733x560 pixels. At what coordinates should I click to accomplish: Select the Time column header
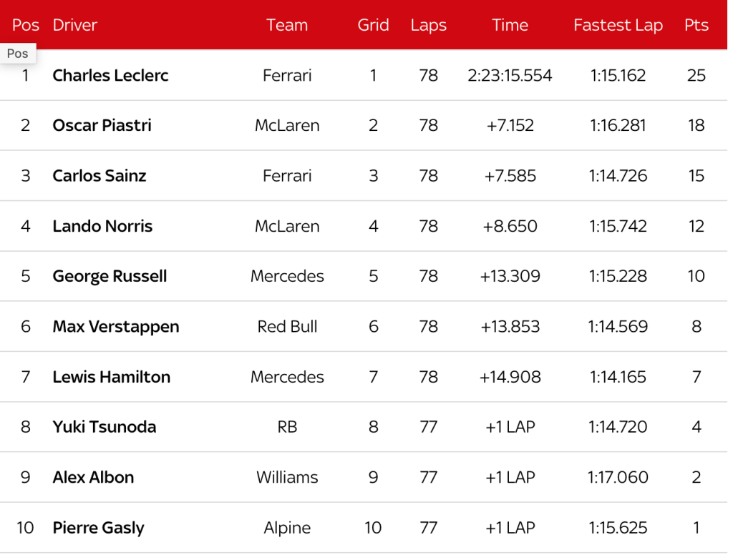point(510,25)
